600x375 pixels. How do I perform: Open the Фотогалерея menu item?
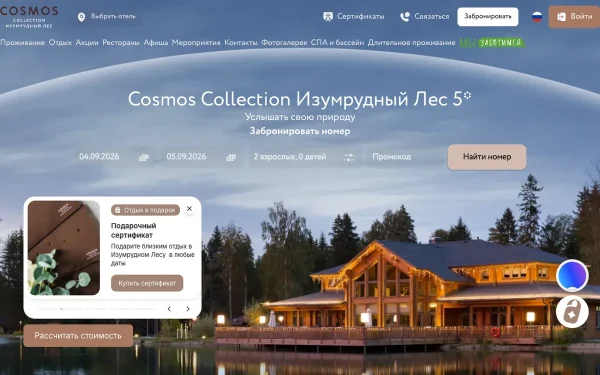coord(284,42)
